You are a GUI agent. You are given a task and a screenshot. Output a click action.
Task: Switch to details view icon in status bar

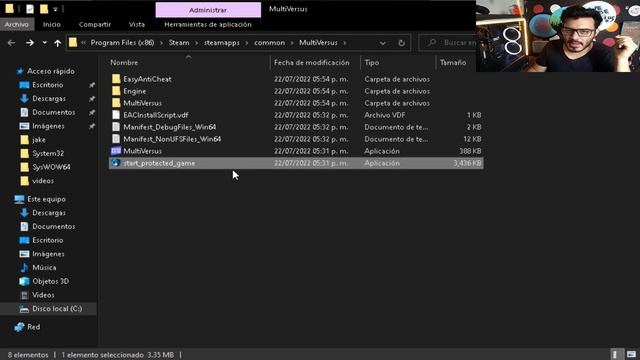click(615, 354)
